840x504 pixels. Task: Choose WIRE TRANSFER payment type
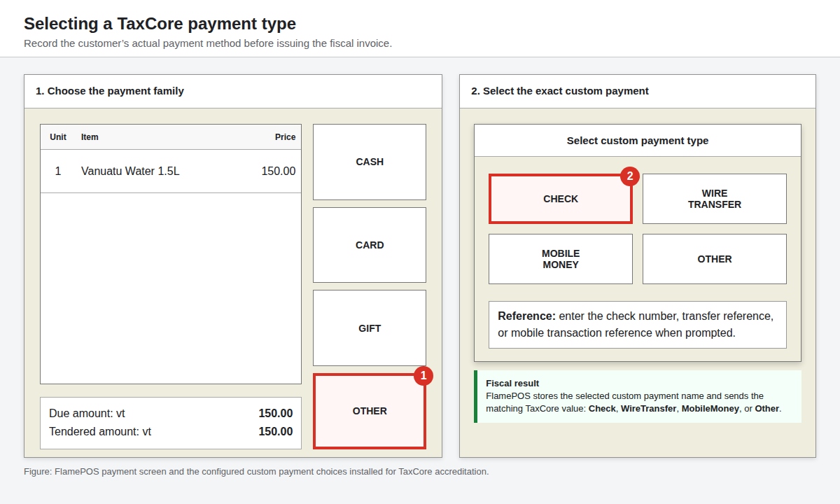[715, 199]
